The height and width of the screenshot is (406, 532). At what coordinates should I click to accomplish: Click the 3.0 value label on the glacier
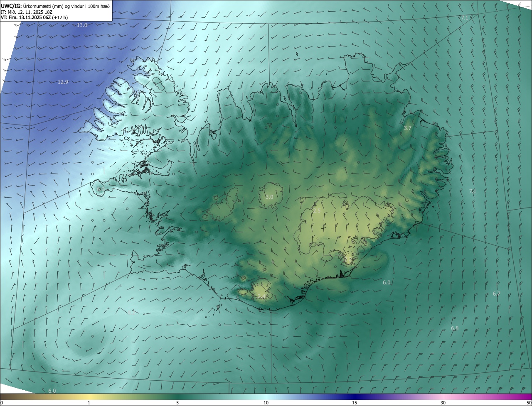click(x=269, y=197)
